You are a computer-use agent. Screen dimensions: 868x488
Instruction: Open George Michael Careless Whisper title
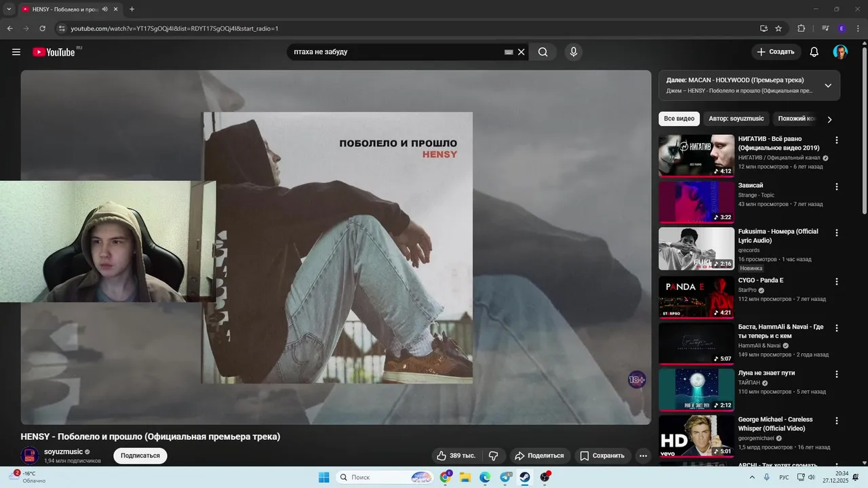point(776,424)
